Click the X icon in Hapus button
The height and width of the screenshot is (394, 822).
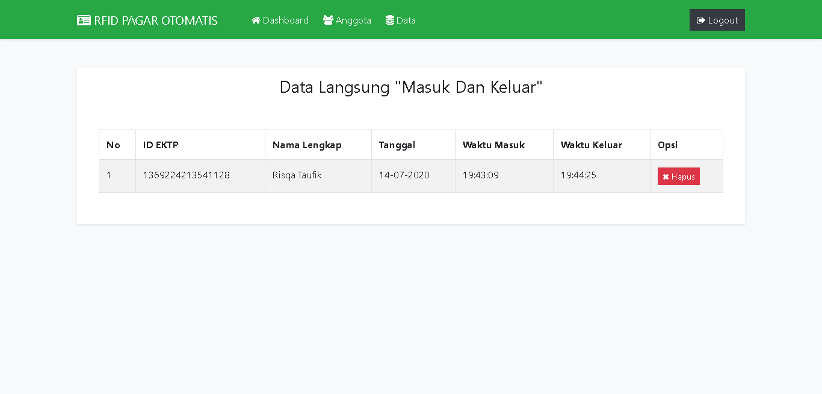[x=665, y=177]
